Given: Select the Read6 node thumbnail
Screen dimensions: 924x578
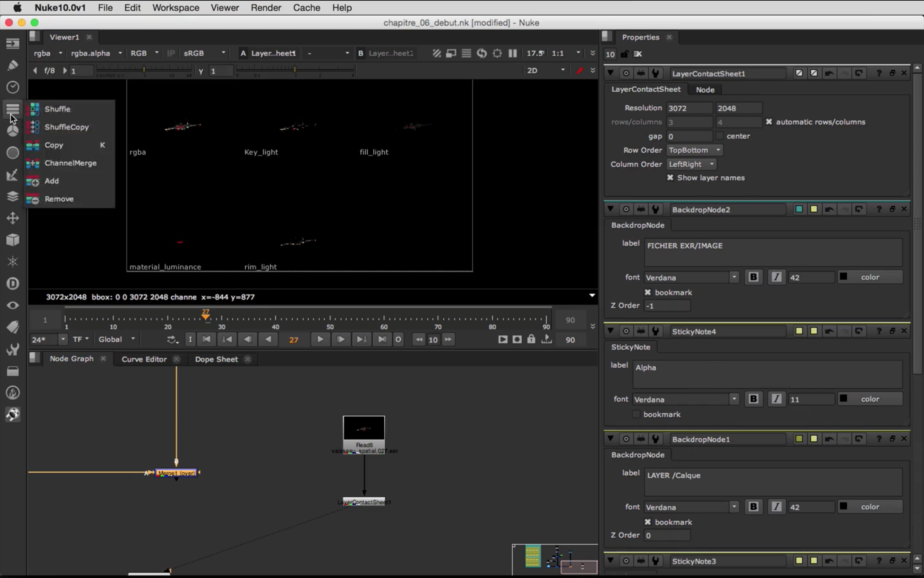Looking at the screenshot, I should [364, 428].
